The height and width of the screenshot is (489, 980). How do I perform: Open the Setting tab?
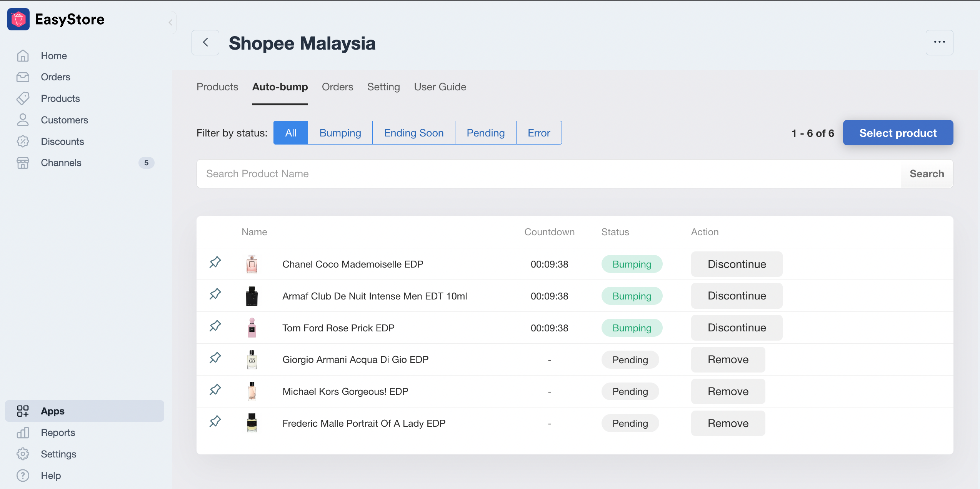pos(383,87)
